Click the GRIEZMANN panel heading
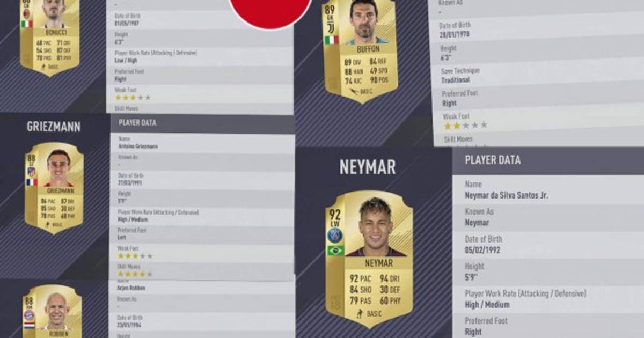This screenshot has height=338, width=644. click(x=54, y=127)
